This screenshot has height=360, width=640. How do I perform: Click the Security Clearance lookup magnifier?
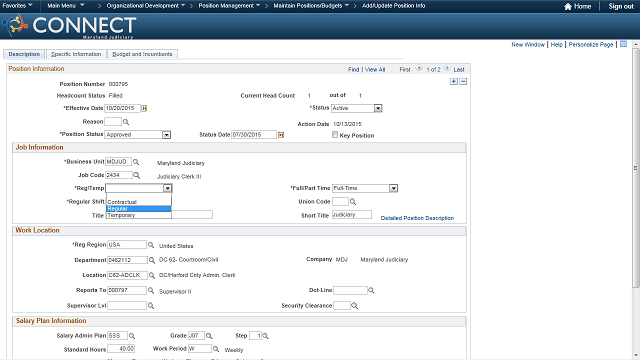tap(355, 306)
